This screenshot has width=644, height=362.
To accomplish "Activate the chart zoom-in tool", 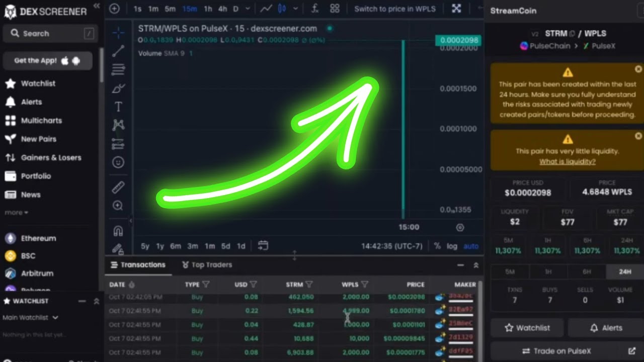I will click(x=118, y=206).
